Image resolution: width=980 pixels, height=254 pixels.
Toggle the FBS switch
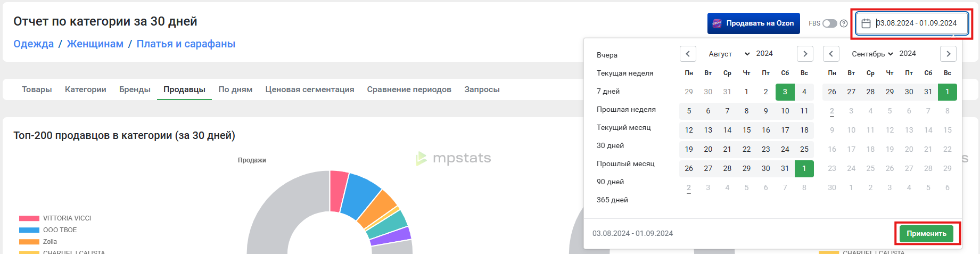[829, 23]
